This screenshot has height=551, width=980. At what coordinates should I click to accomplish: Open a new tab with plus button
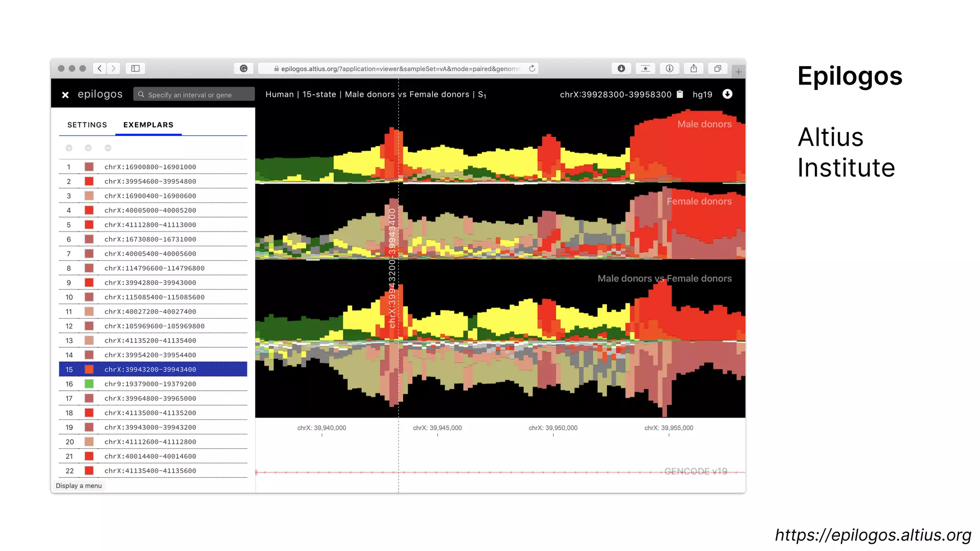pyautogui.click(x=738, y=72)
